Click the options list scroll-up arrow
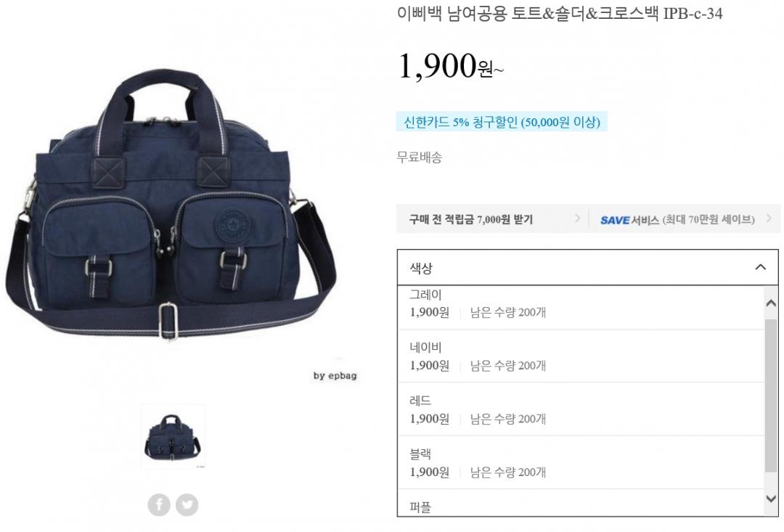Viewport: 784px width, 532px height. [x=771, y=303]
